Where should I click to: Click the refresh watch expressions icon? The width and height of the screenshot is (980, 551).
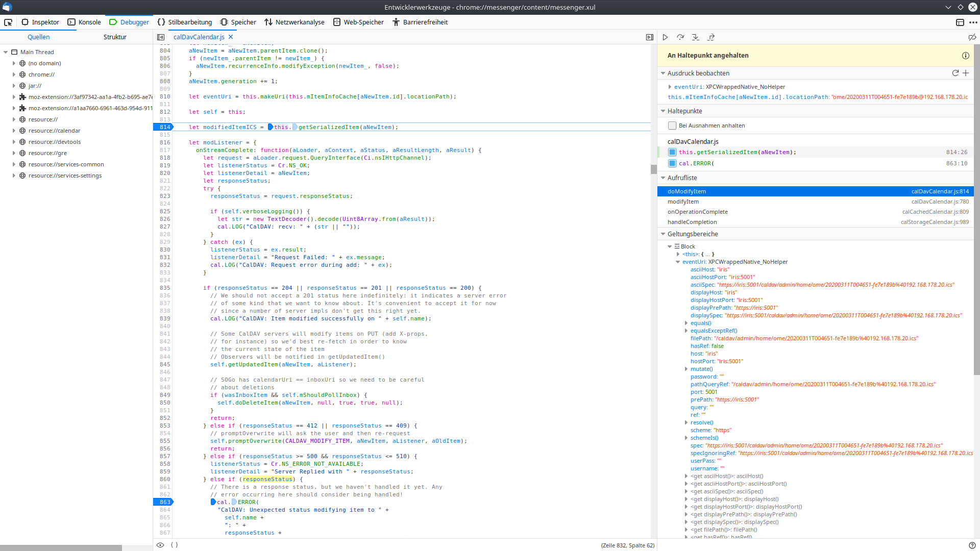pyautogui.click(x=955, y=73)
